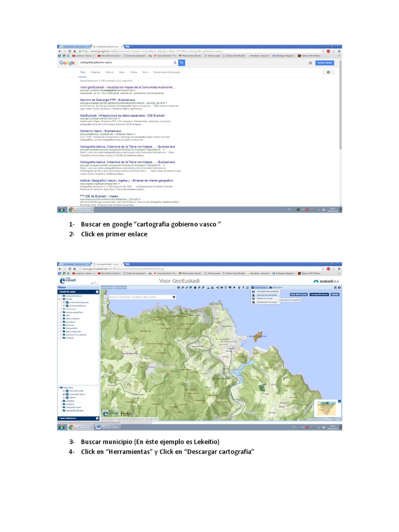Image resolution: width=399 pixels, height=532 pixels.
Task: Switch to Noticias tab in Google results
Action: point(110,72)
